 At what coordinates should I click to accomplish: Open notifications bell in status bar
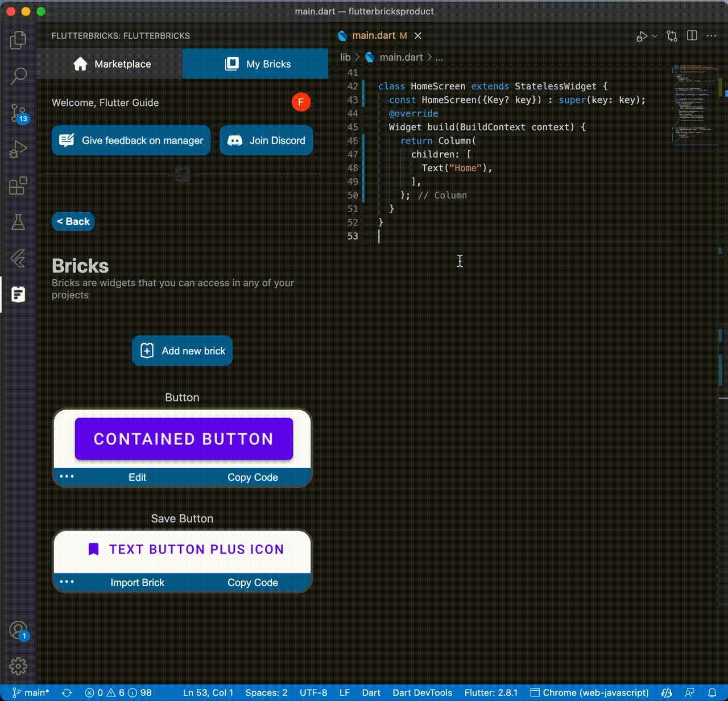pos(712,692)
